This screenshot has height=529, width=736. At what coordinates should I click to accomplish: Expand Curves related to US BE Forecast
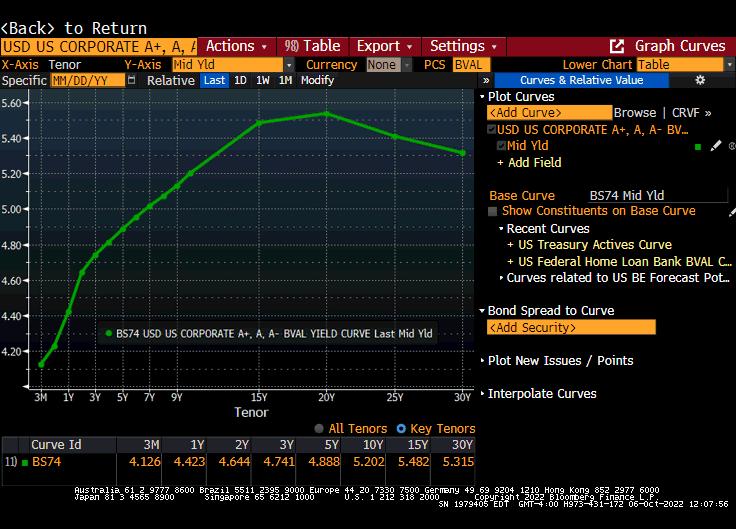(x=501, y=278)
